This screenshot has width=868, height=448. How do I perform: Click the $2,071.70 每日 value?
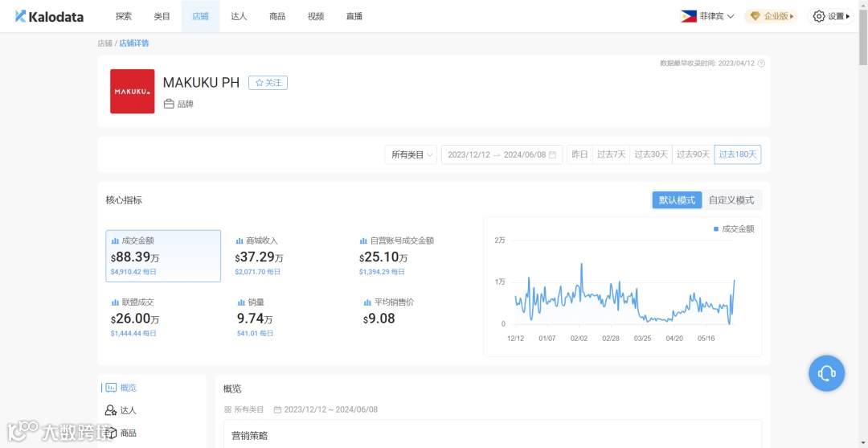coord(257,272)
